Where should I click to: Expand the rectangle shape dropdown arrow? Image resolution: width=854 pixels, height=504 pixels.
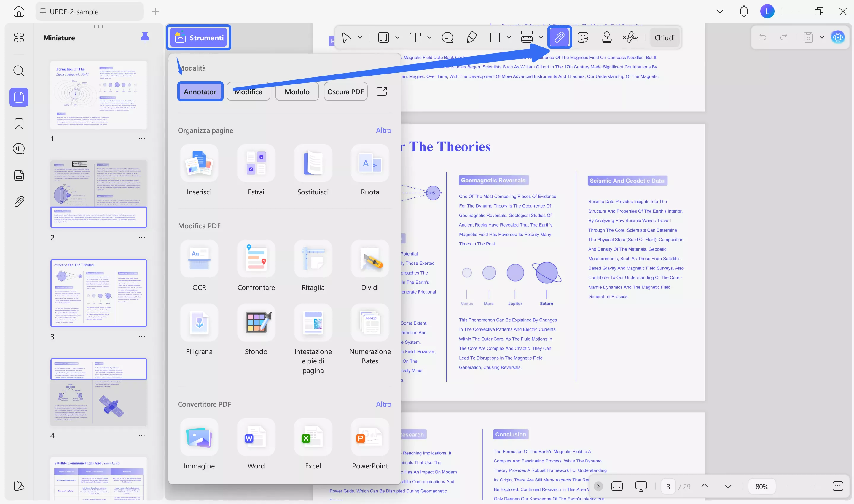[x=509, y=37]
